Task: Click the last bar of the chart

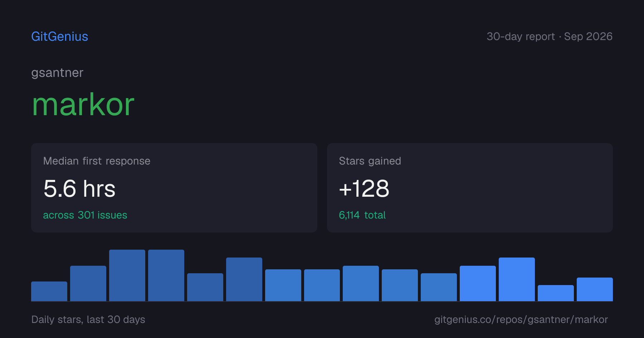Action: click(595, 289)
